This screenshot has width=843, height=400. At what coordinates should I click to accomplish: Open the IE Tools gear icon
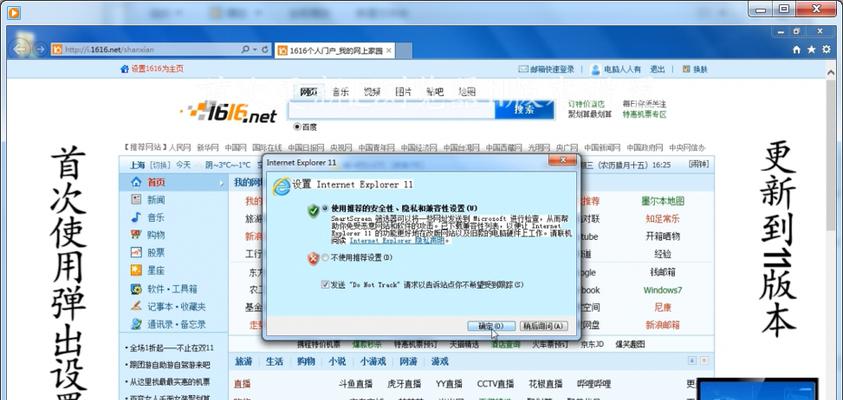(x=826, y=49)
